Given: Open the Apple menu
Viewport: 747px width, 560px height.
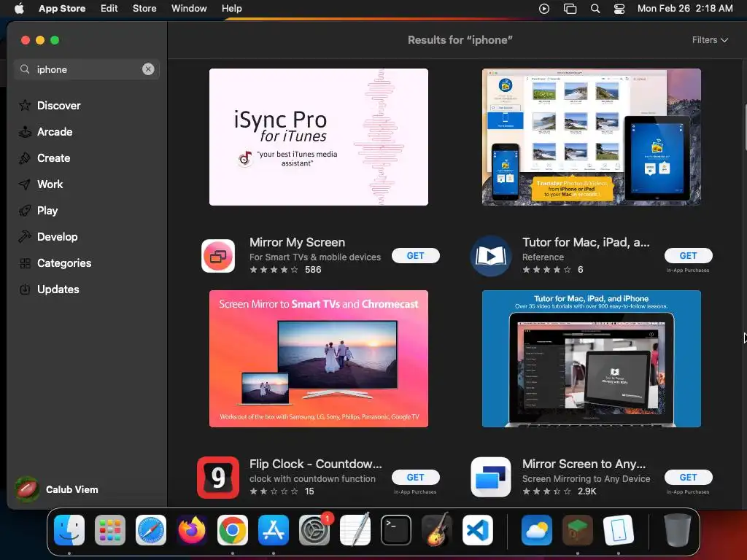Looking at the screenshot, I should (19, 9).
